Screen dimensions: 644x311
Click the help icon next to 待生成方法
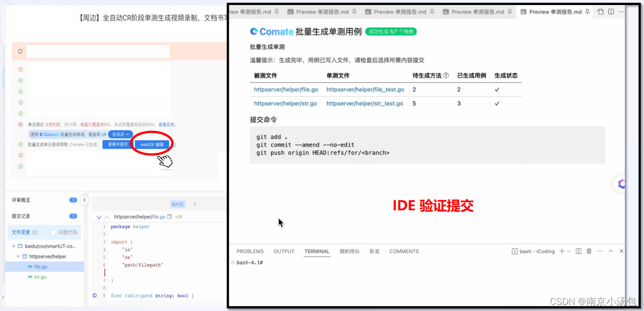click(x=446, y=75)
